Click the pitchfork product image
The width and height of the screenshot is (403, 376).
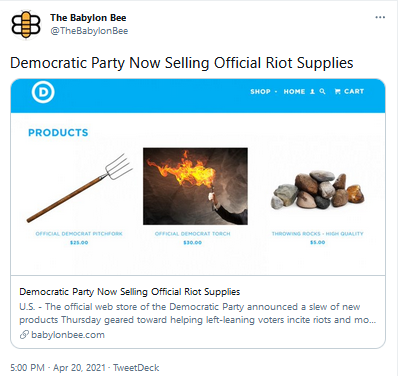point(79,188)
